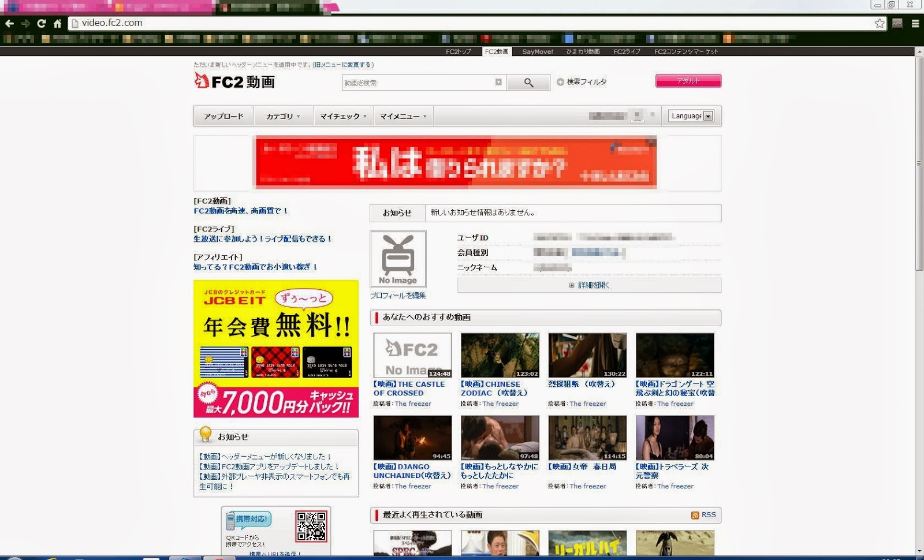
Task: Click the RSS feed icon
Action: (x=695, y=515)
